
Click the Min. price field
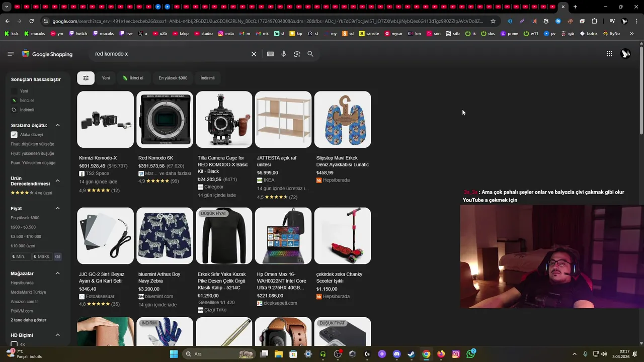tap(20, 256)
